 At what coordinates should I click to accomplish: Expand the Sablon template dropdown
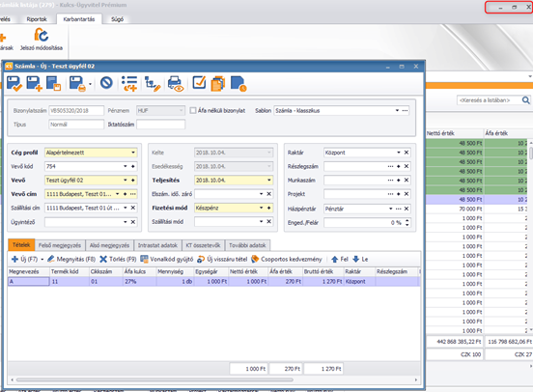tap(397, 110)
